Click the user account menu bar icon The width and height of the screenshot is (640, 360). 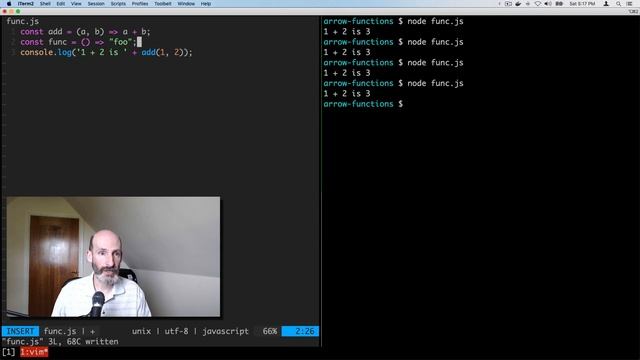pos(606,4)
